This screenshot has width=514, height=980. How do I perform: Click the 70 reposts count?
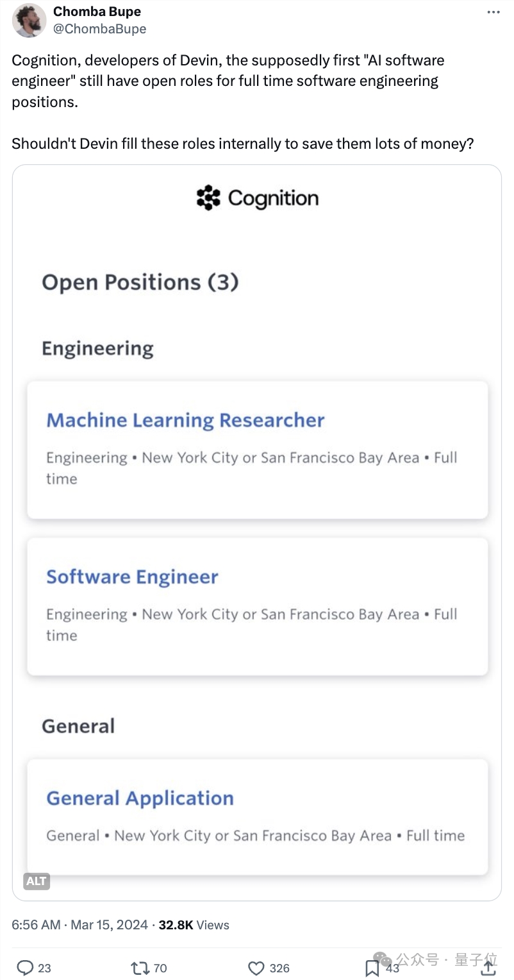(x=160, y=968)
